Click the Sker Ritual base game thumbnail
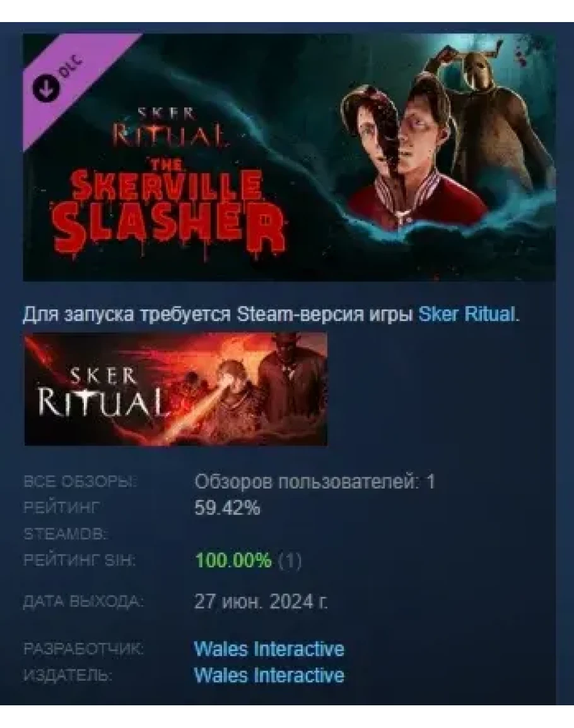The height and width of the screenshot is (728, 574). tap(176, 389)
